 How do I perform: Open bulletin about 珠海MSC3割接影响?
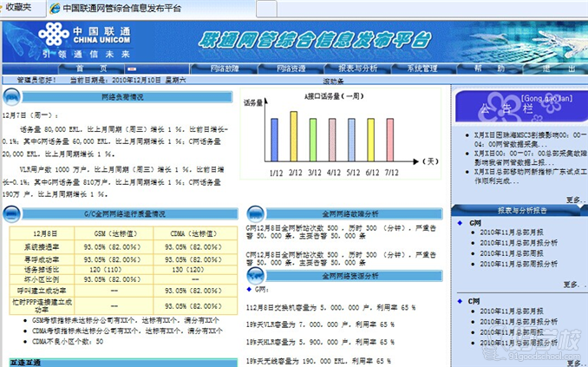530,139
